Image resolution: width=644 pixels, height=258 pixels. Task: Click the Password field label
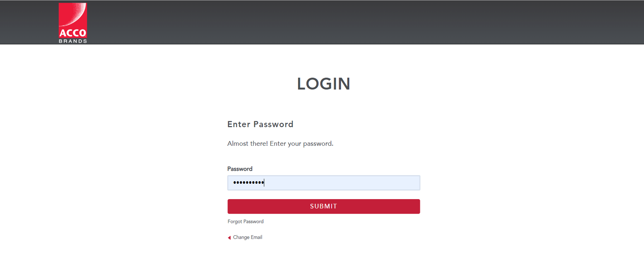click(x=240, y=169)
